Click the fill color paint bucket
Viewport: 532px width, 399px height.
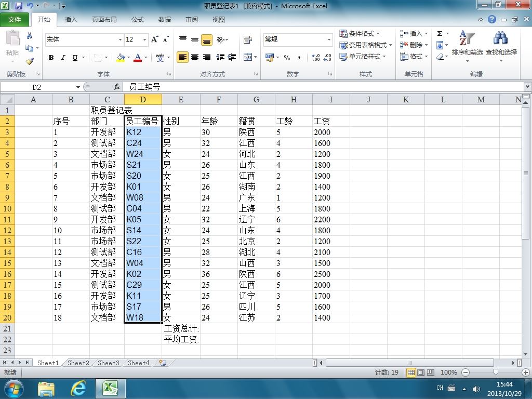coord(121,58)
